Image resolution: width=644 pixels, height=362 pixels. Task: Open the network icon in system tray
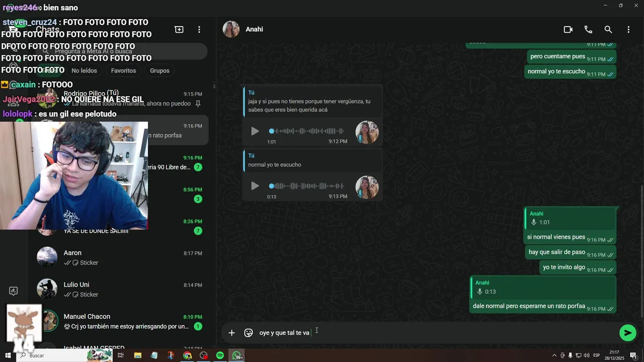point(579,355)
